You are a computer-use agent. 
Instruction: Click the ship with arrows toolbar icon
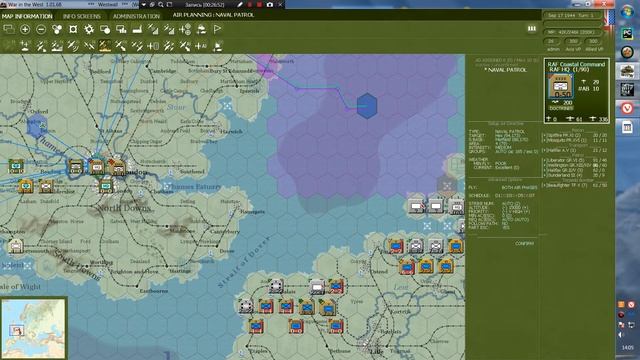(201, 29)
